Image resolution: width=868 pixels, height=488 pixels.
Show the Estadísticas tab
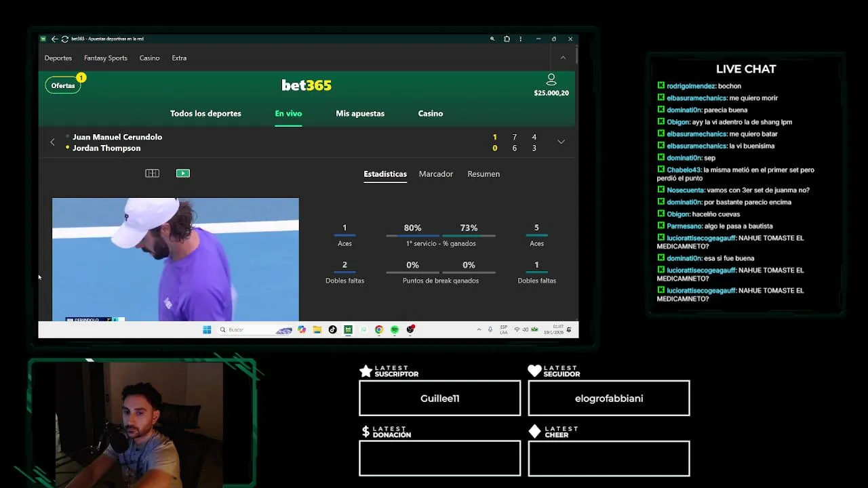[x=385, y=174]
